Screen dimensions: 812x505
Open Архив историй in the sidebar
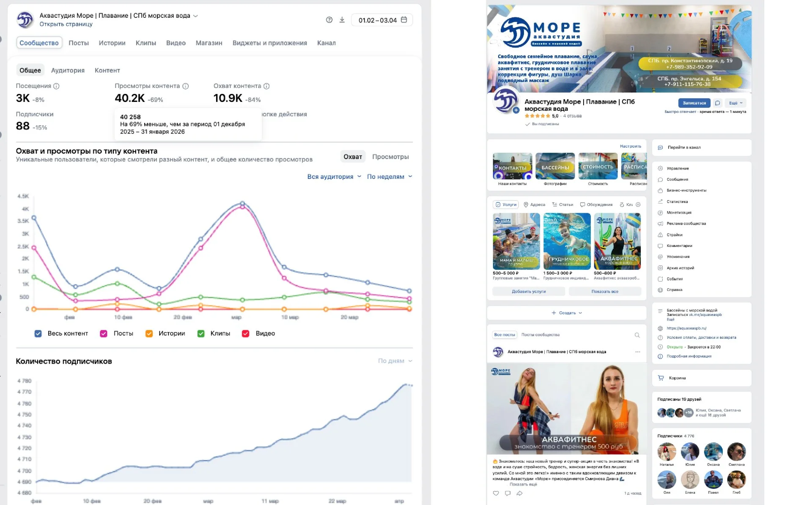(680, 268)
